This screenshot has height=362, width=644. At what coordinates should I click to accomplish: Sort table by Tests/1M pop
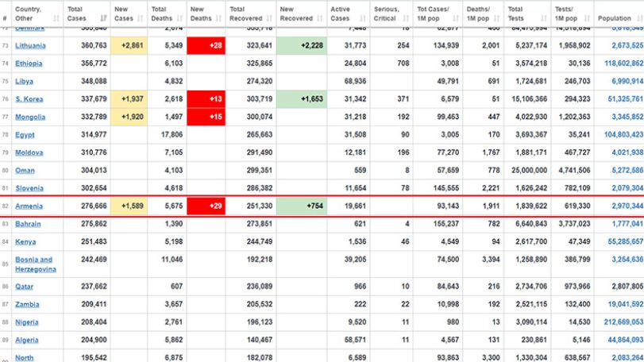tap(572, 13)
